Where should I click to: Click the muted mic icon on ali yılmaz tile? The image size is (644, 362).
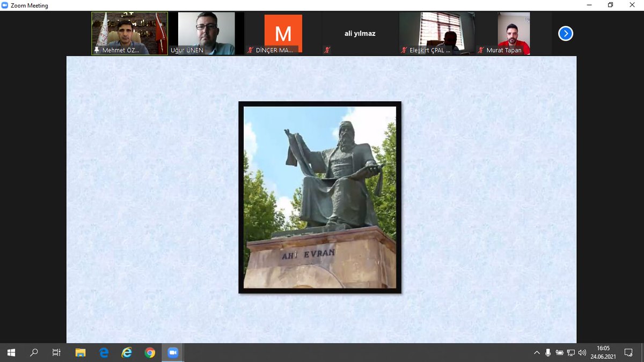click(x=327, y=50)
